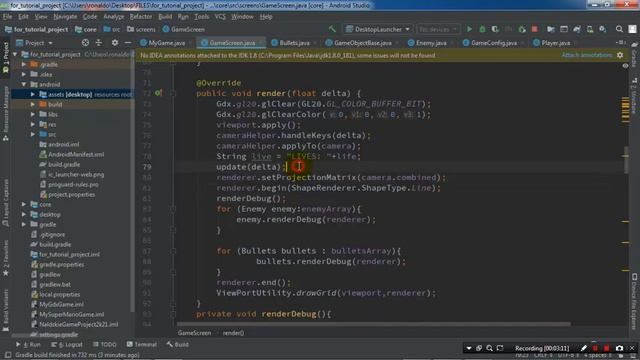Expand the .idea folder
The width and height of the screenshot is (640, 360).
pos(24,74)
